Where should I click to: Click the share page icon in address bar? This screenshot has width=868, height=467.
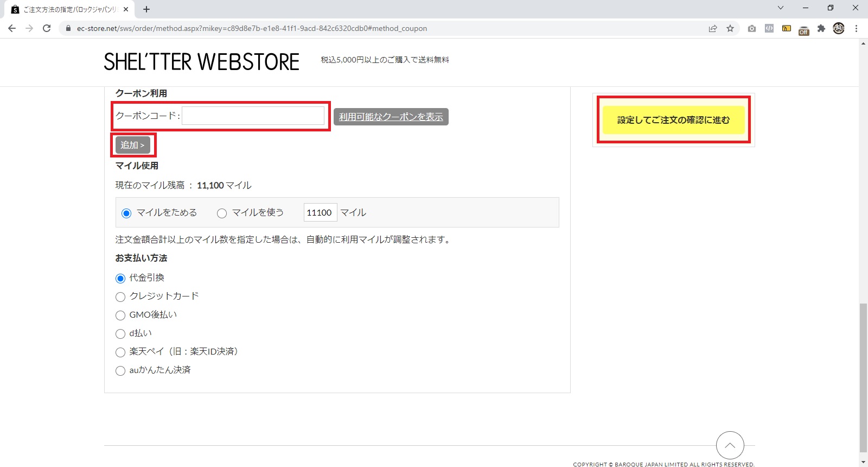tap(713, 28)
